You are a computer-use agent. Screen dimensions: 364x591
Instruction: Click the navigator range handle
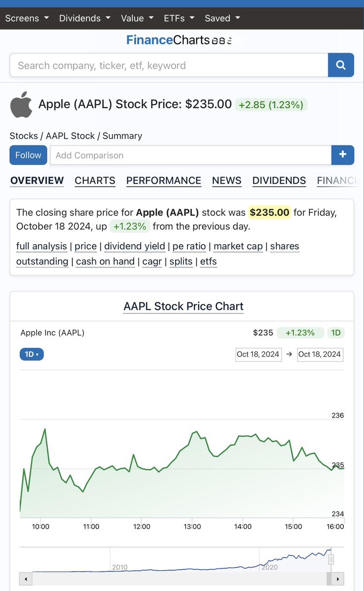pos(331,559)
